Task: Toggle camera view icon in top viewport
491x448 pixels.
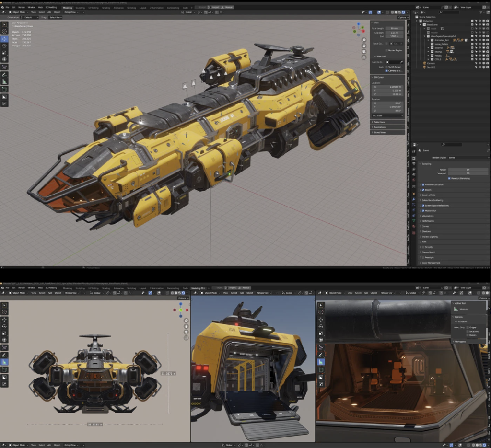Action: click(x=364, y=52)
